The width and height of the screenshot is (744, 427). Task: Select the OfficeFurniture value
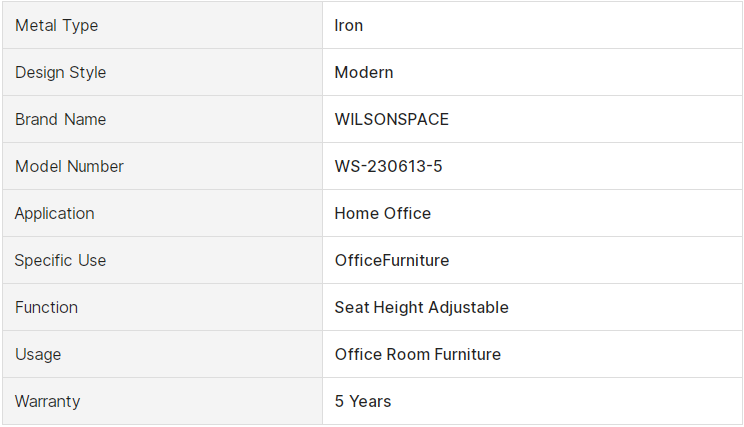pyautogui.click(x=391, y=260)
